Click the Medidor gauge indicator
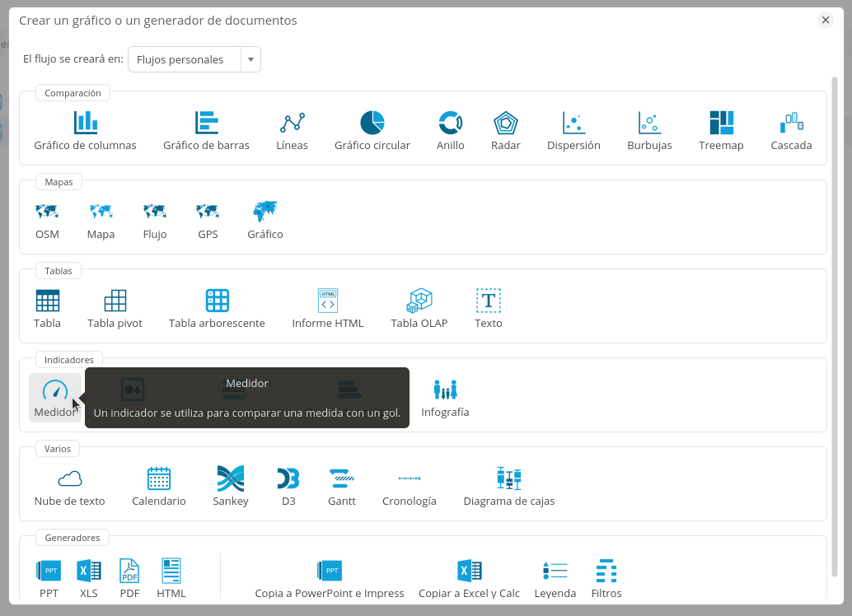 [54, 398]
